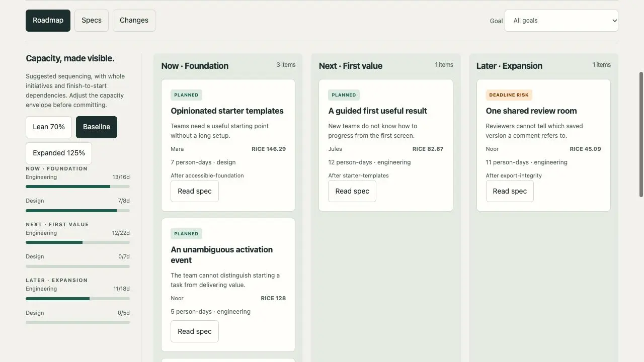Click the DEADLINE RISK badge
Viewport: 644px width, 362px height.
(x=509, y=95)
